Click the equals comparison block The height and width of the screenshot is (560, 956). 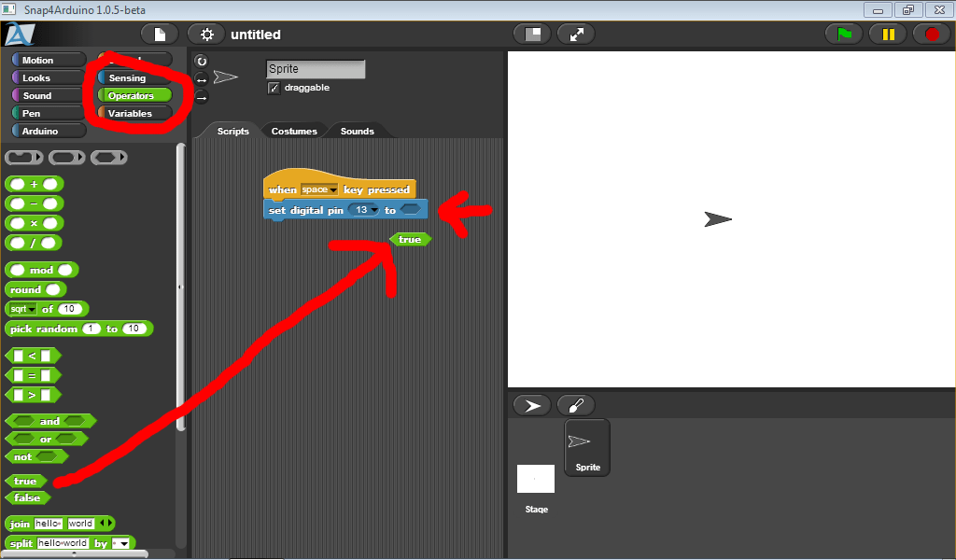[33, 375]
